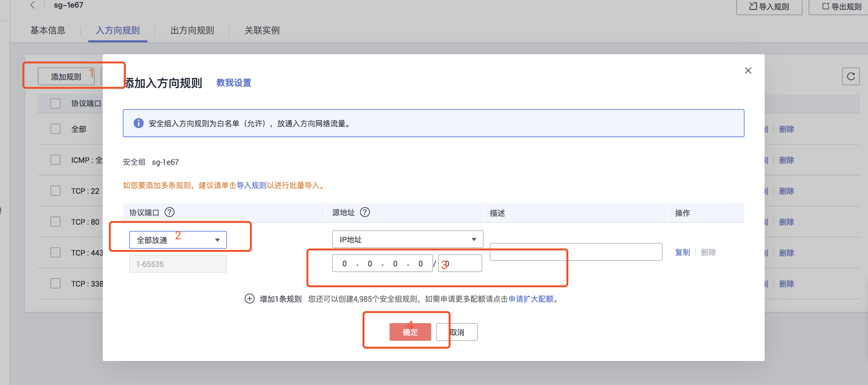
Task: Open the IP地址 source type dropdown
Action: click(x=408, y=240)
